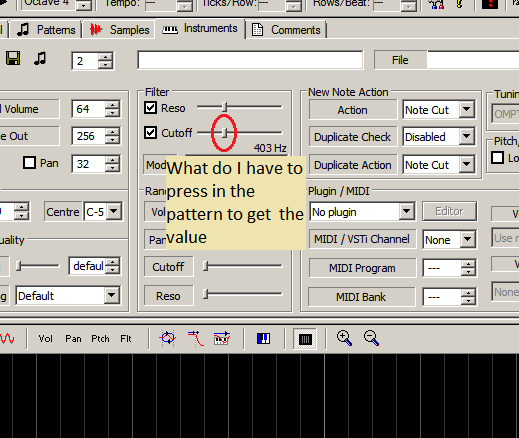Click the pan value field showing 32

pyautogui.click(x=88, y=164)
